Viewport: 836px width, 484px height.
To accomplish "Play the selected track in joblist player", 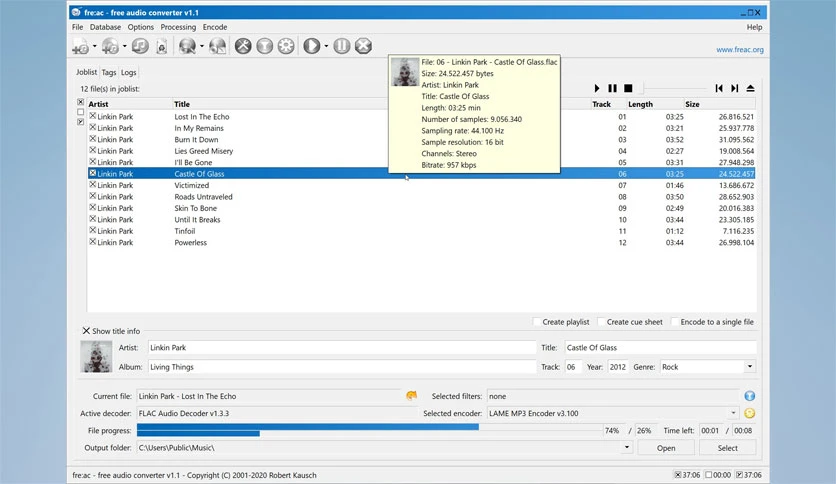I will pos(597,88).
